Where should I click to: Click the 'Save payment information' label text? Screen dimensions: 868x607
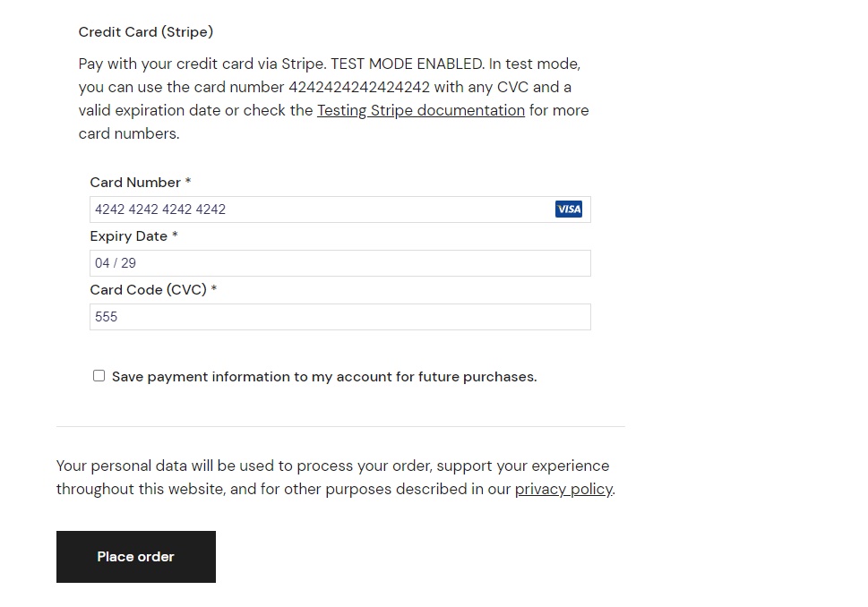[324, 377]
